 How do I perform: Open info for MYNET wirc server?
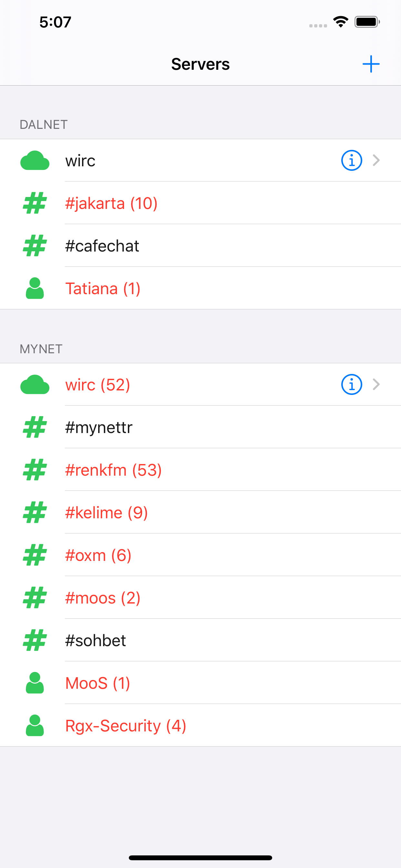[x=352, y=385]
